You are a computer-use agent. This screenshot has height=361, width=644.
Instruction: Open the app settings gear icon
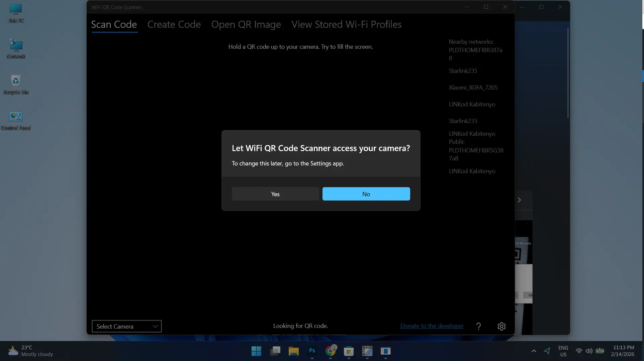click(501, 326)
